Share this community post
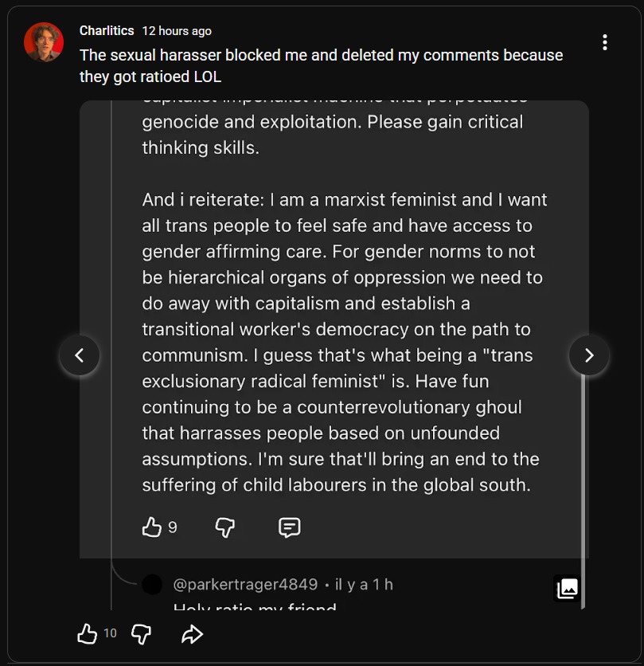 (x=192, y=634)
